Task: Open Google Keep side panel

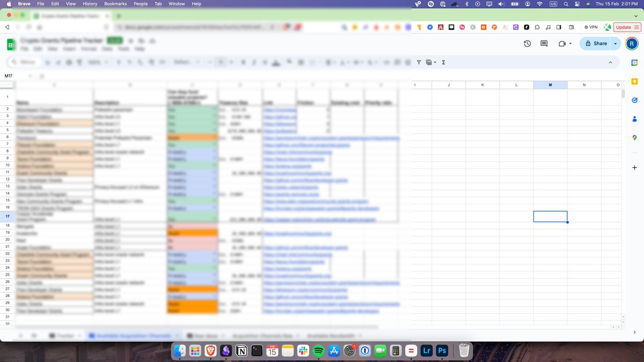Action: [634, 82]
